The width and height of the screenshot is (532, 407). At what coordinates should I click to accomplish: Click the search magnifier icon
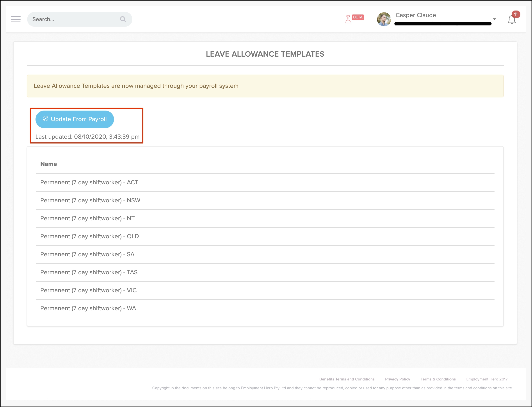point(123,19)
